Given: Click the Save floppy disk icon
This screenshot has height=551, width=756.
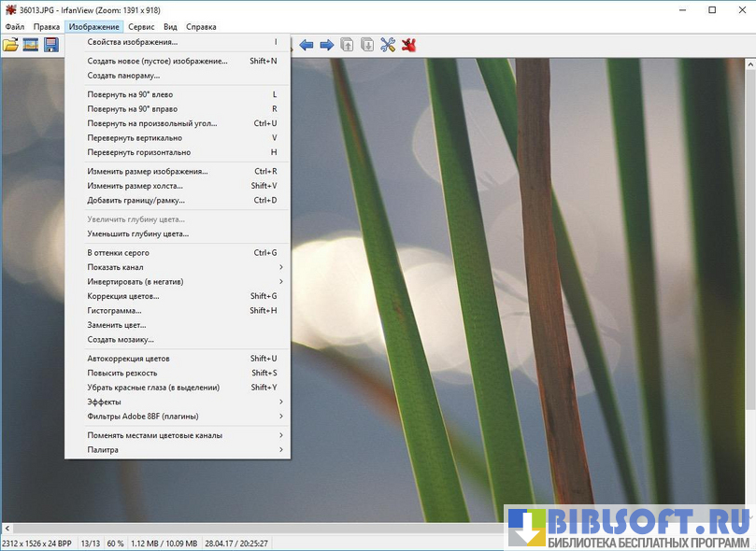Looking at the screenshot, I should pyautogui.click(x=50, y=45).
